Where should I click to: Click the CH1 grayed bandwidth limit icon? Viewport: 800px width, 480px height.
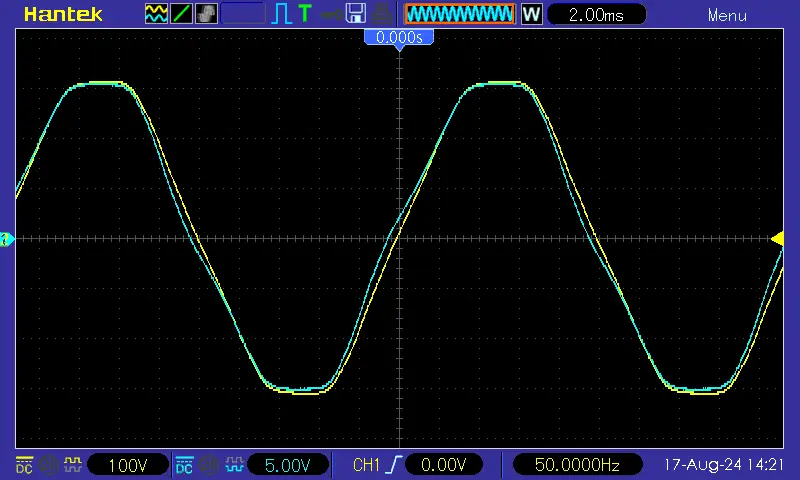coord(49,465)
